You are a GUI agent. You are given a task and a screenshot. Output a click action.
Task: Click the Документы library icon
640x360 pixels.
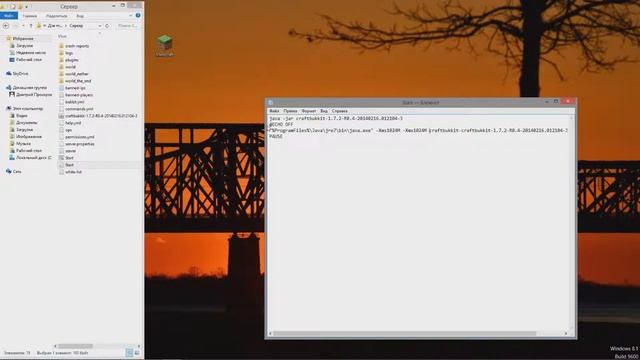(12, 122)
